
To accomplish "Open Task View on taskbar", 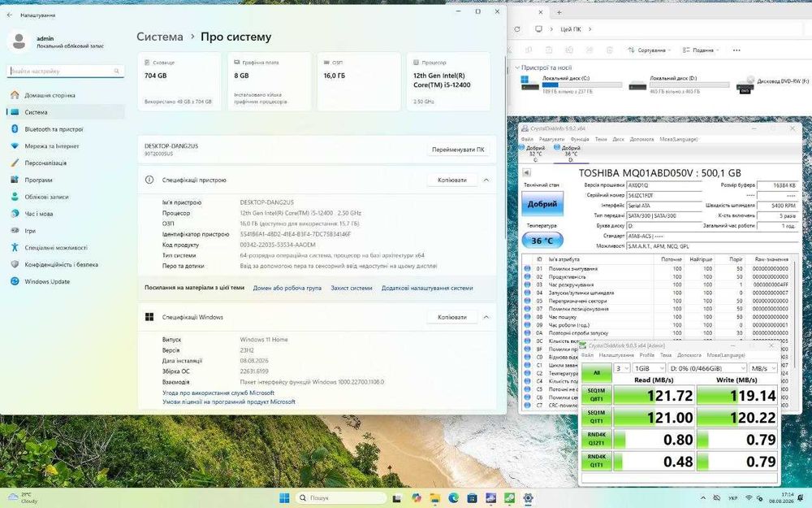I will pyautogui.click(x=397, y=498).
